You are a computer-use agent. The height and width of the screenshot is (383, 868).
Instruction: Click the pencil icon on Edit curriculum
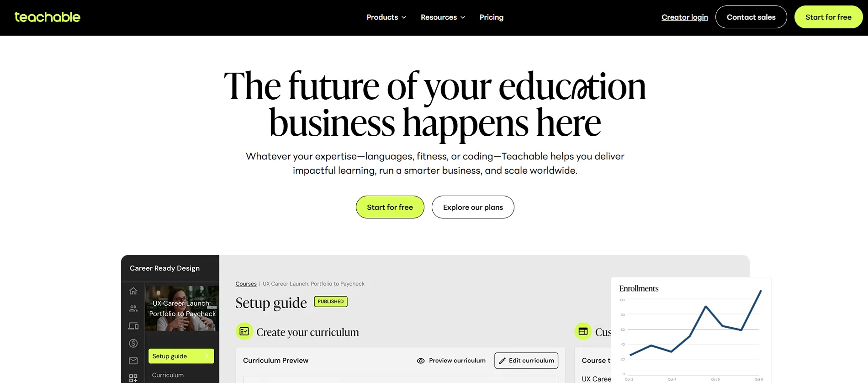(502, 361)
